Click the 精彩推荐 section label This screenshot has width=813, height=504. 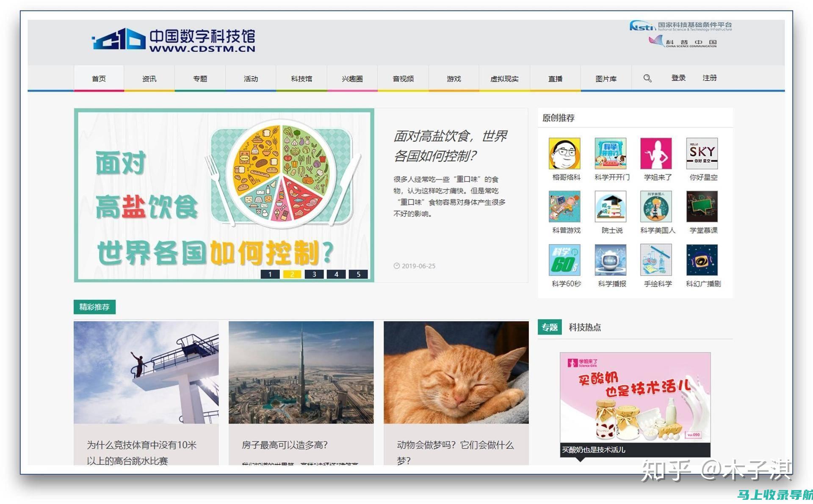(94, 307)
